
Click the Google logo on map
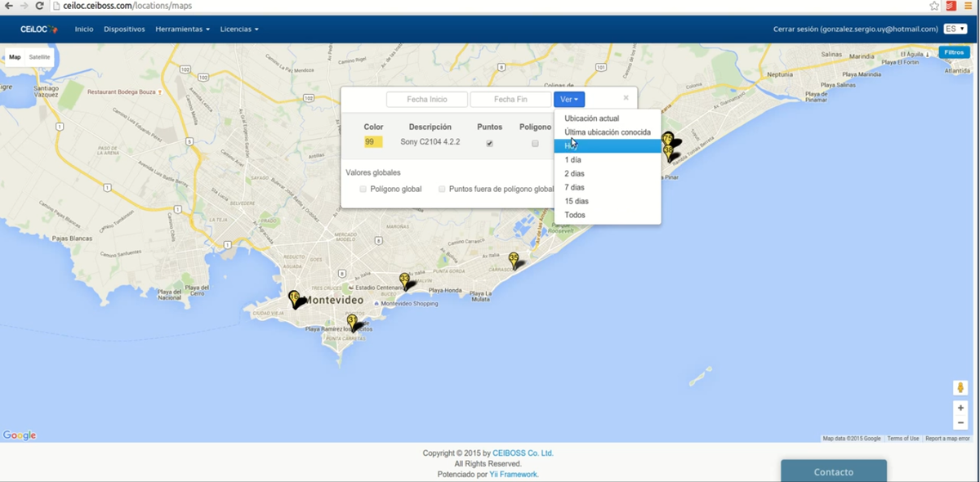pyautogui.click(x=20, y=435)
